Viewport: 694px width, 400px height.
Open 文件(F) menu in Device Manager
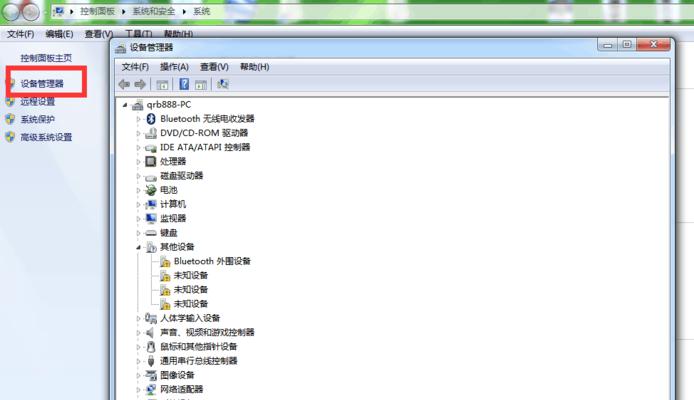tap(135, 67)
